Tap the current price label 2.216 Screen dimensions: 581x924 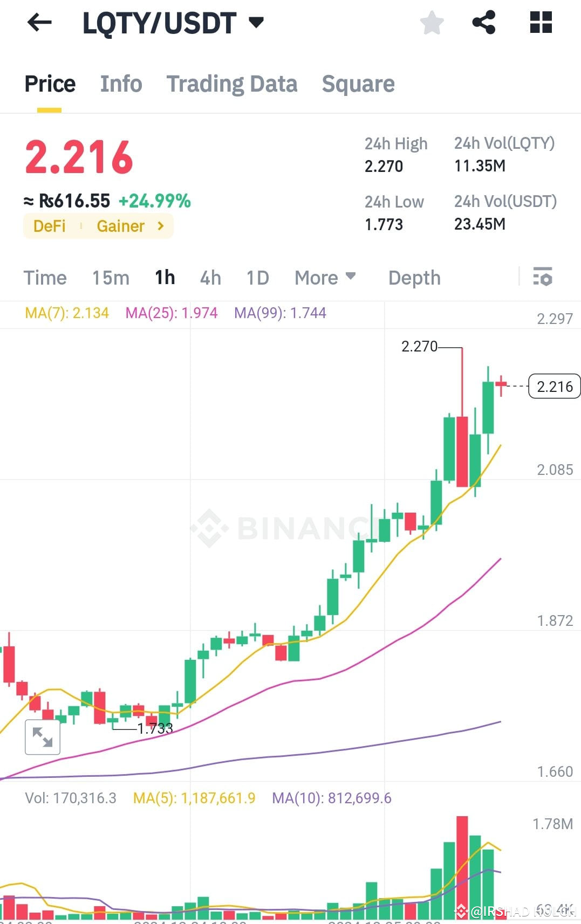point(555,386)
